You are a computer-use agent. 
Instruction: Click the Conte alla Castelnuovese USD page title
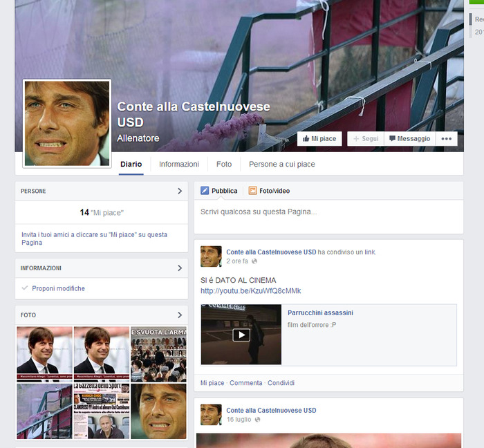click(193, 115)
